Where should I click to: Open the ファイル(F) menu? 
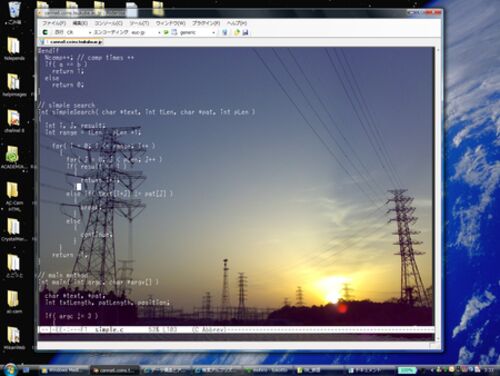[x=54, y=23]
